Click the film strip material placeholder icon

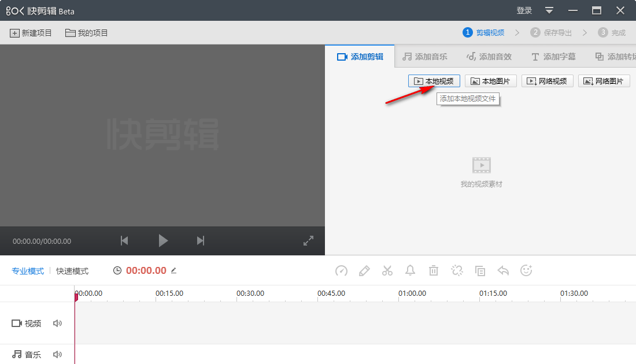(x=482, y=165)
